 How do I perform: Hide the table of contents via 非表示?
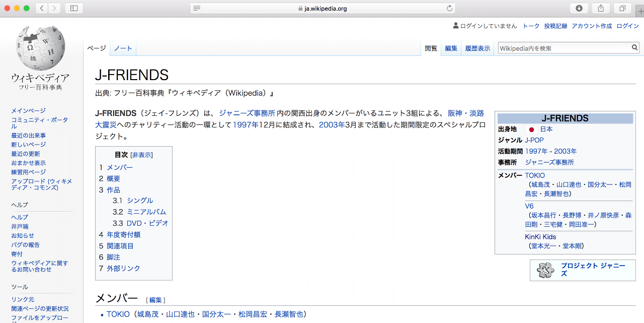click(x=141, y=155)
